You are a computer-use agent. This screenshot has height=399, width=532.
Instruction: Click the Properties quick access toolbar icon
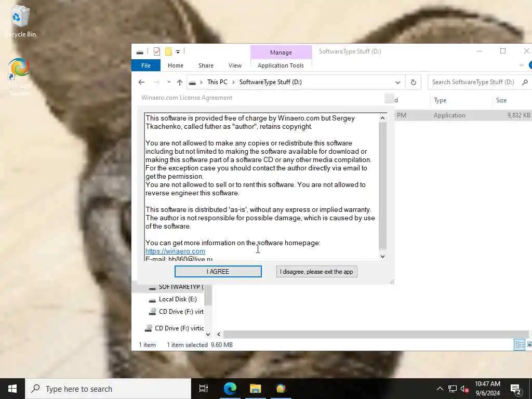[x=157, y=51]
